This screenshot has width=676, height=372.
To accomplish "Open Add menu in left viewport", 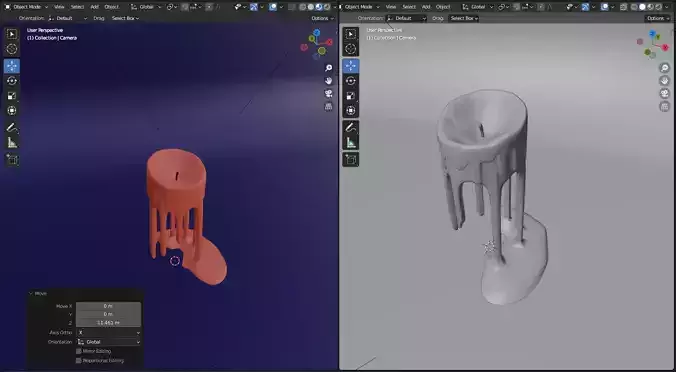I will [x=94, y=7].
